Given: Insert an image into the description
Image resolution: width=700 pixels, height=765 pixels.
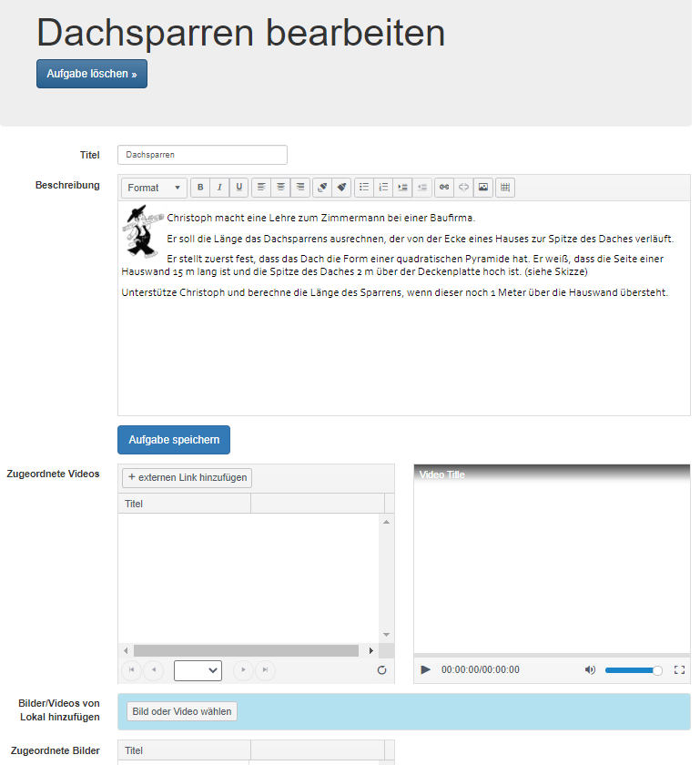Looking at the screenshot, I should point(483,188).
